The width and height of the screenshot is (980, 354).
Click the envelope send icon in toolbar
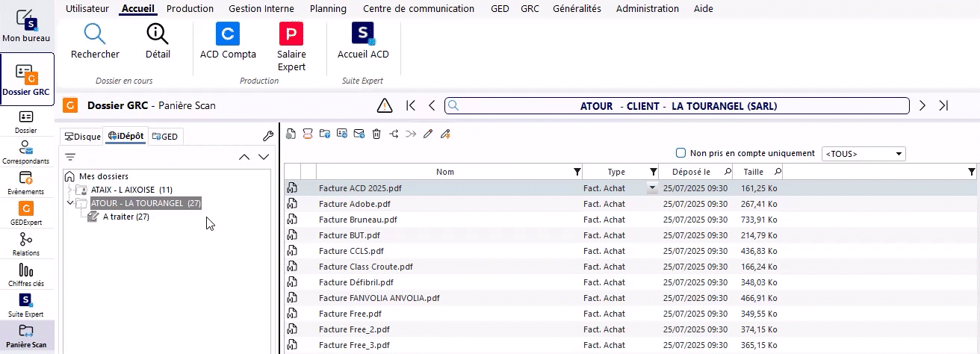click(x=359, y=134)
